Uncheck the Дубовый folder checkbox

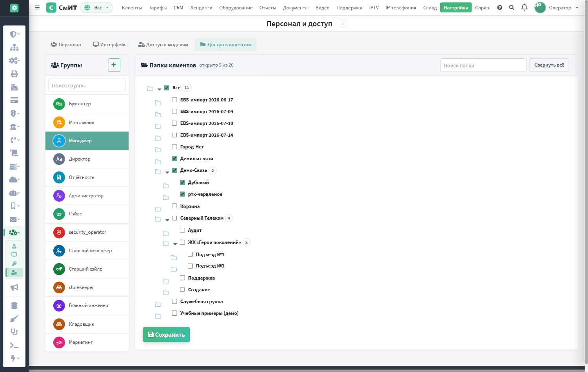click(182, 182)
